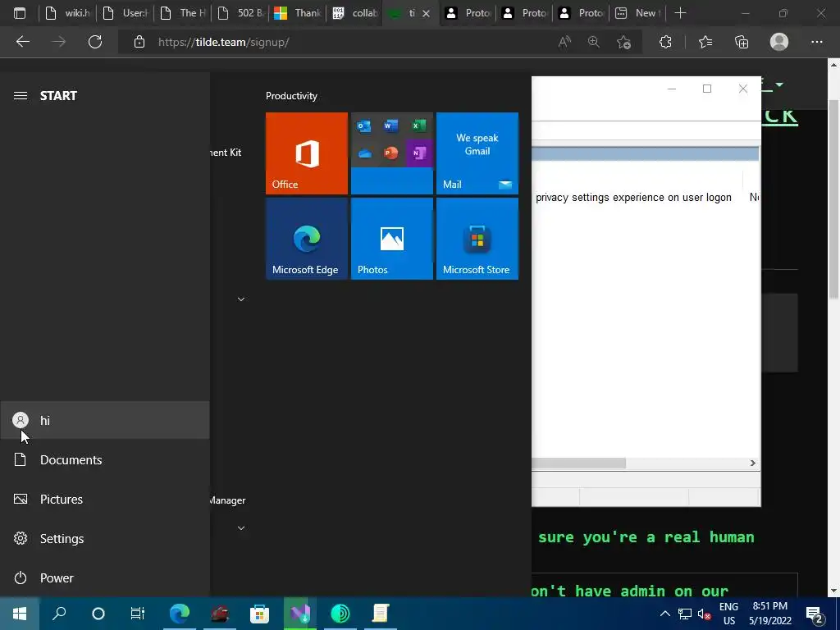Open Pictures from the Start sidebar
The height and width of the screenshot is (630, 840).
pos(104,500)
